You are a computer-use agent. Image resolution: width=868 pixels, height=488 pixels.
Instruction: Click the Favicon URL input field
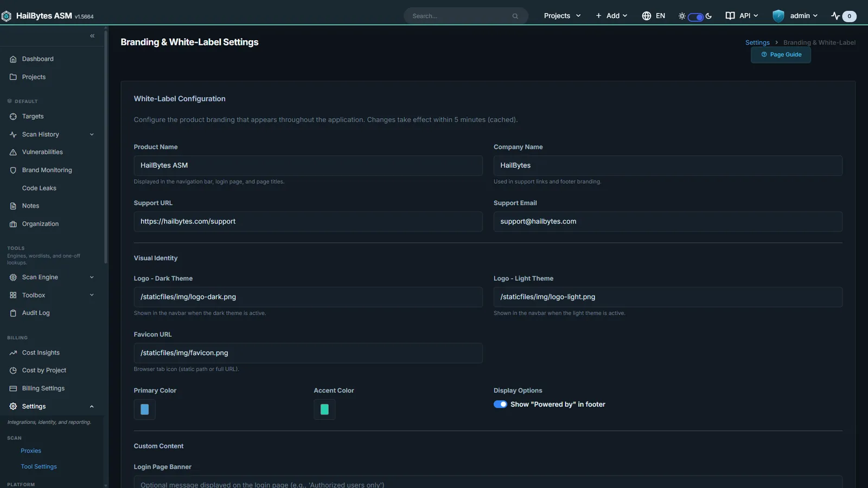[x=308, y=353]
